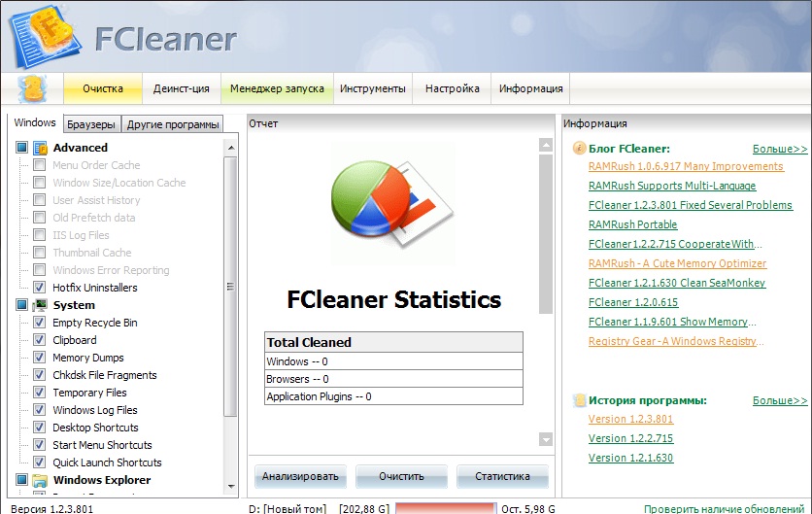Click the red disk usage bar

pos(445,507)
